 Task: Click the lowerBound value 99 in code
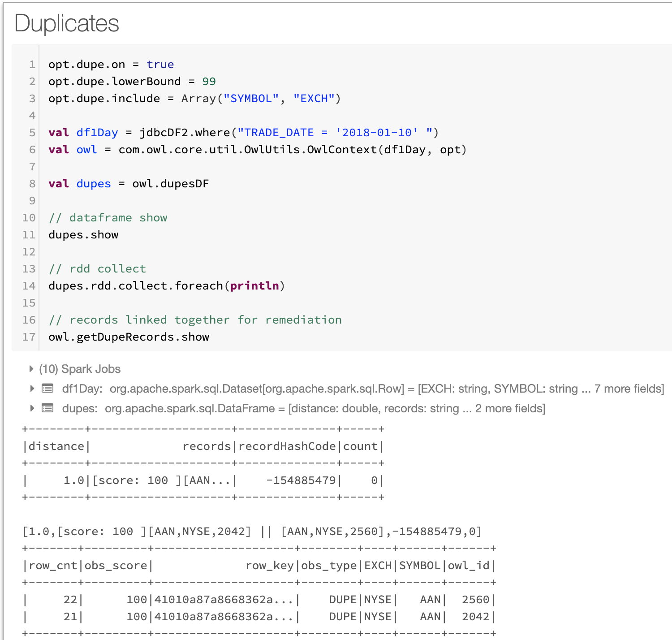[x=209, y=82]
